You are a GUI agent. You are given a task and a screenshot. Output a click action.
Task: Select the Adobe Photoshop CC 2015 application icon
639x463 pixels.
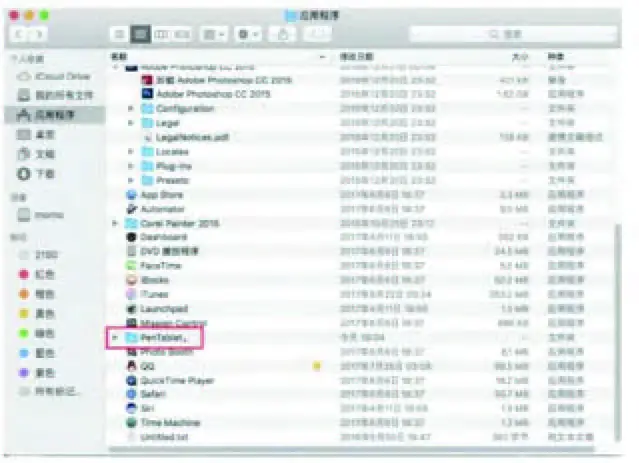point(147,94)
